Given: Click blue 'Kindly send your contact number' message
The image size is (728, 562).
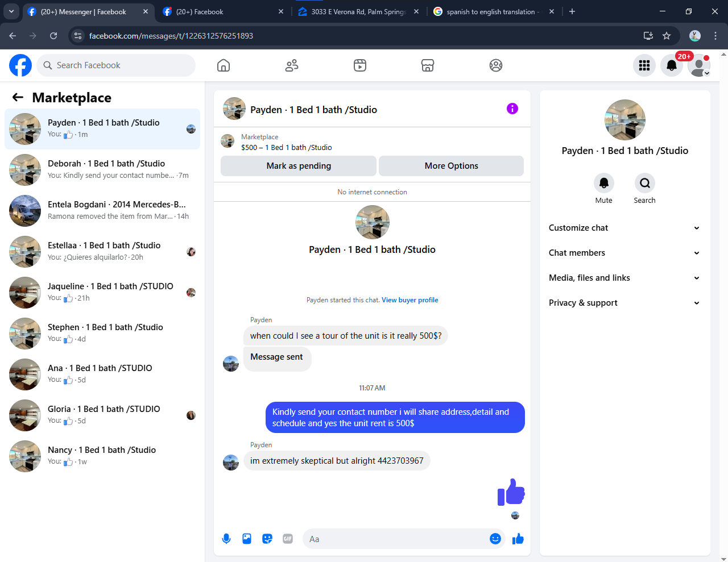Looking at the screenshot, I should pyautogui.click(x=395, y=418).
